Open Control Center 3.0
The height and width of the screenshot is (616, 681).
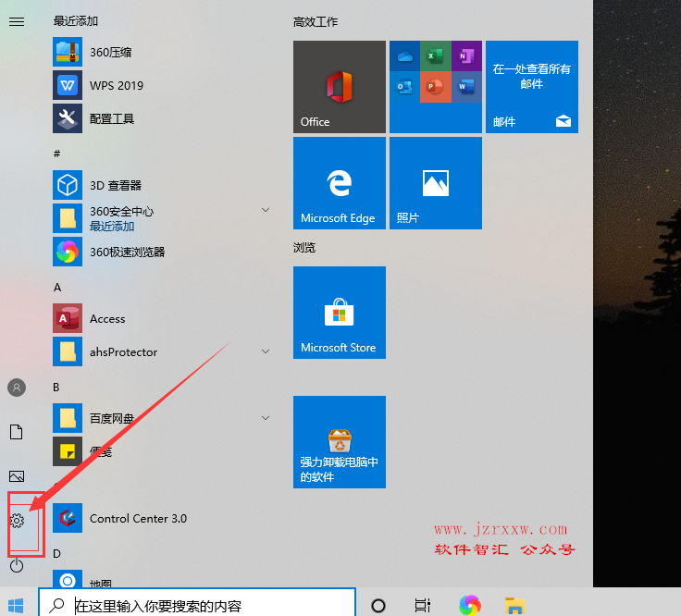[162, 518]
